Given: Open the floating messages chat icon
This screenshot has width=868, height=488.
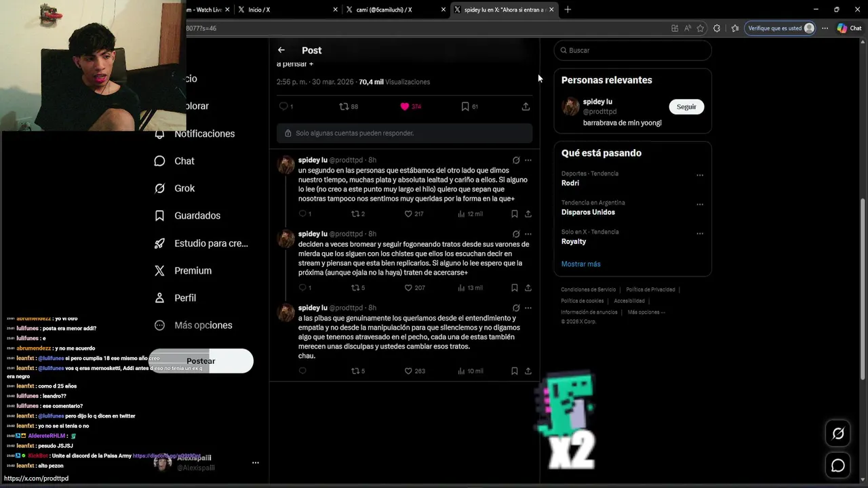Looking at the screenshot, I should pyautogui.click(x=838, y=466).
